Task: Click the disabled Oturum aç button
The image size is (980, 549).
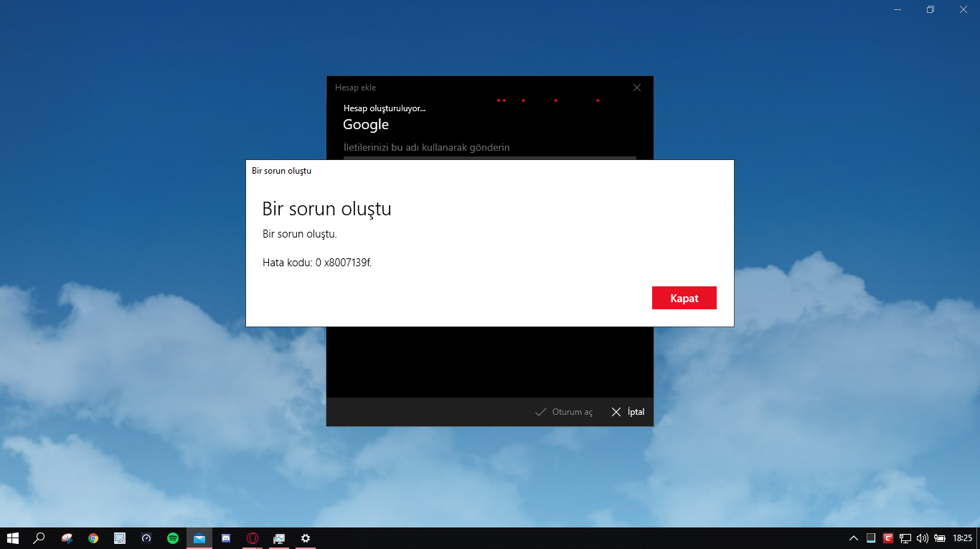Action: coord(564,412)
